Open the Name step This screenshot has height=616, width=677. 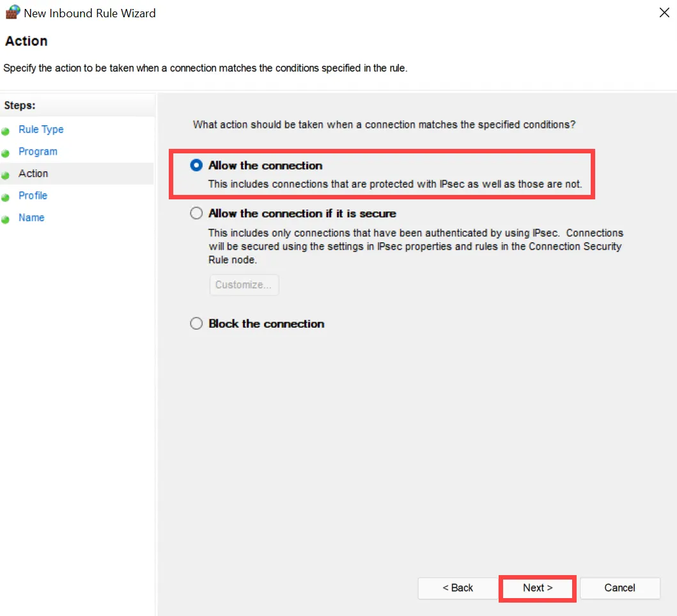[31, 217]
